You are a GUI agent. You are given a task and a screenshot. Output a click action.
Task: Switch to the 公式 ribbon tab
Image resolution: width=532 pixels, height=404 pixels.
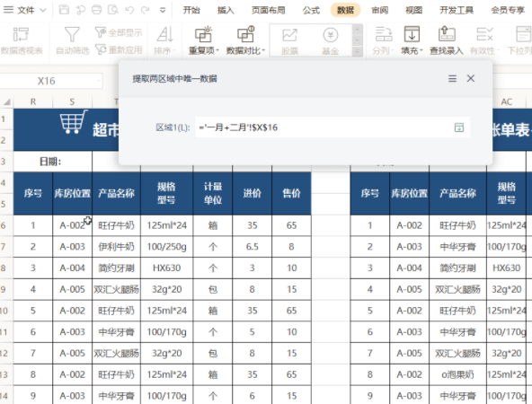tap(311, 10)
